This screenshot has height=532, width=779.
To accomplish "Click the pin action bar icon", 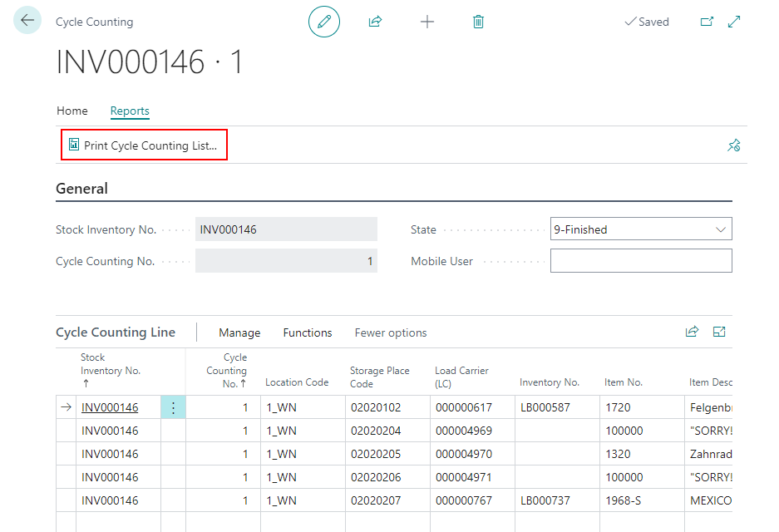I will coord(733,145).
